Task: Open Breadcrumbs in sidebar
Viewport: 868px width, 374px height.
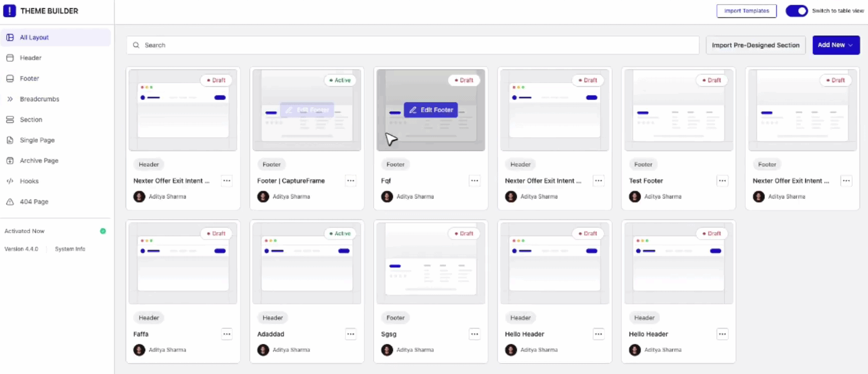Action: point(56,99)
